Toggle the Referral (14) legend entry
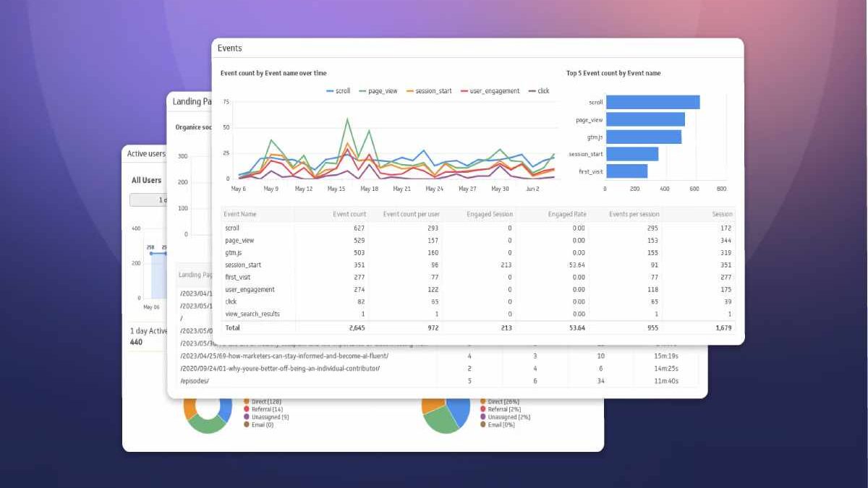 [247, 408]
